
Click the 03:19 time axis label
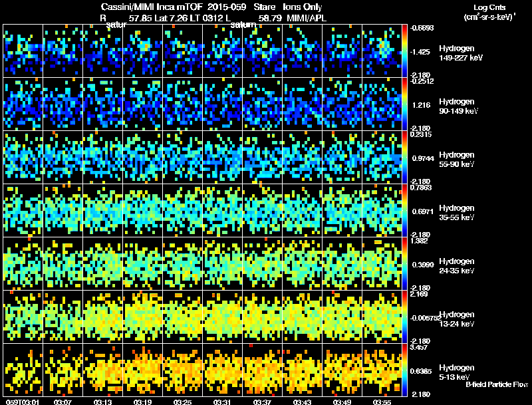coord(142,402)
